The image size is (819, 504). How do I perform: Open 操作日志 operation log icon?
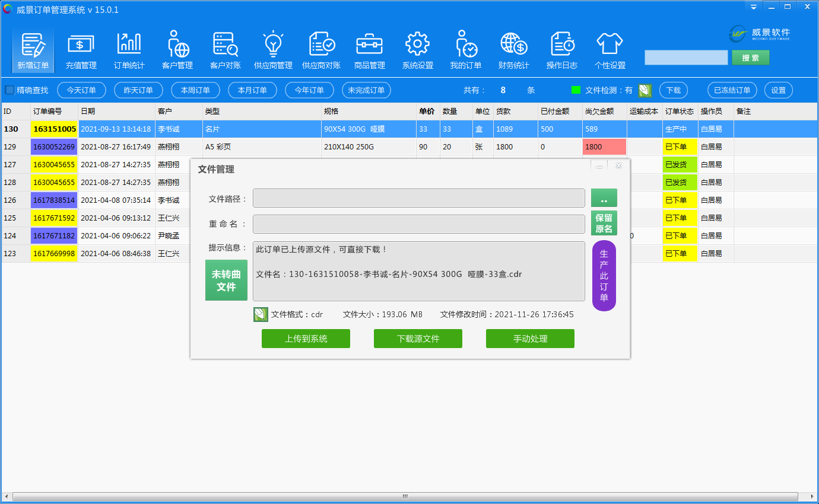(x=561, y=50)
